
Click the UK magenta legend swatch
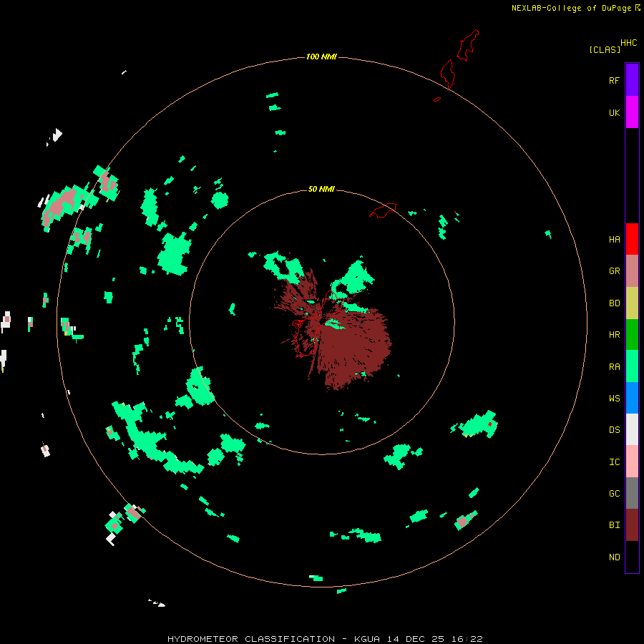(632, 112)
